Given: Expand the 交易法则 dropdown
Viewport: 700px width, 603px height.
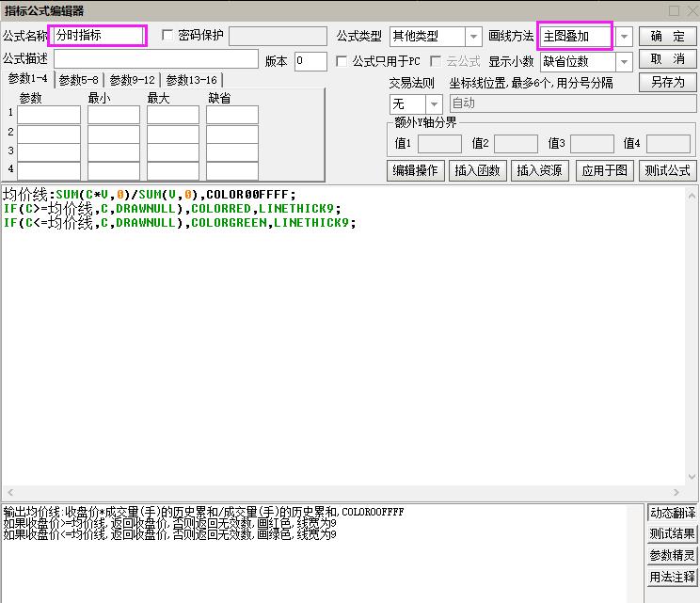Looking at the screenshot, I should [434, 103].
